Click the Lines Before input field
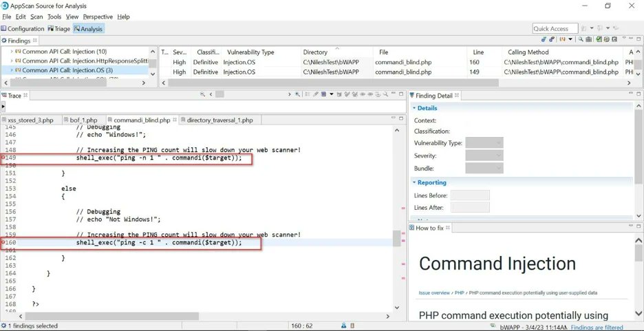 coord(470,195)
